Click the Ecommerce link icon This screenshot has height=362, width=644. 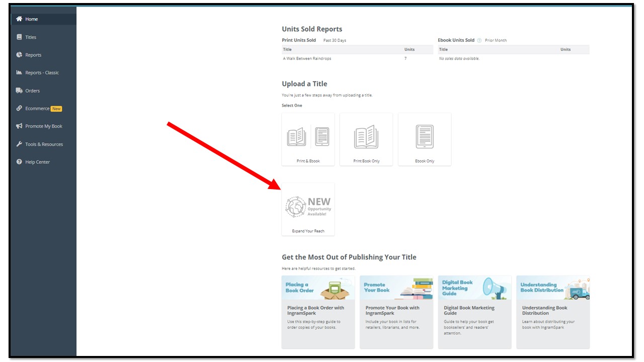tap(19, 108)
